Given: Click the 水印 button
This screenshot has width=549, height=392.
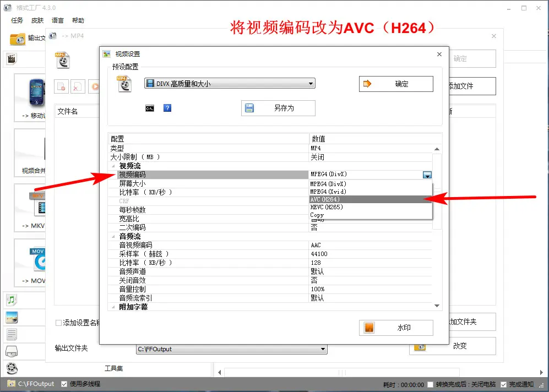Looking at the screenshot, I should pyautogui.click(x=396, y=328).
